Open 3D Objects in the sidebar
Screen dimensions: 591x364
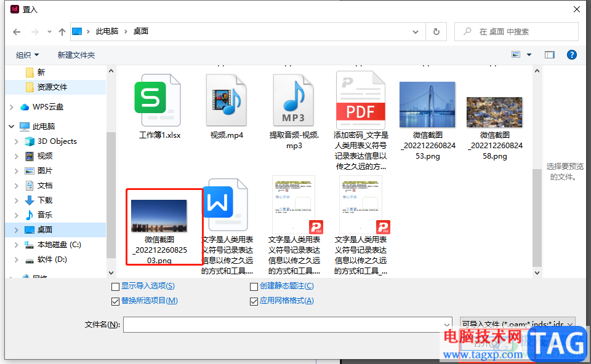pyautogui.click(x=57, y=141)
